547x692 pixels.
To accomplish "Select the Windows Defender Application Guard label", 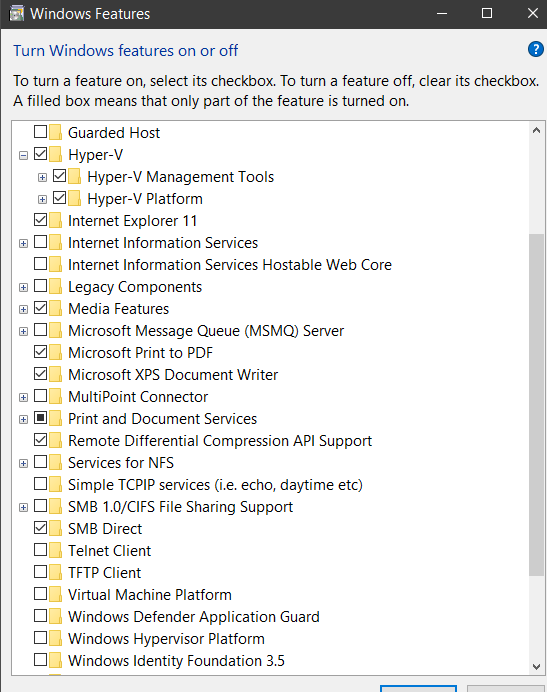I will 193,617.
